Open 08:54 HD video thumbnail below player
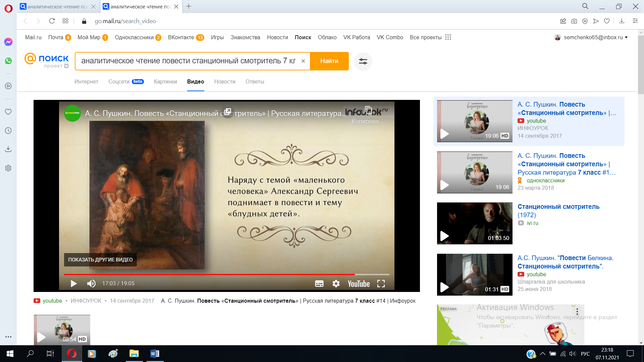This screenshot has width=644, height=362. pos(62,330)
